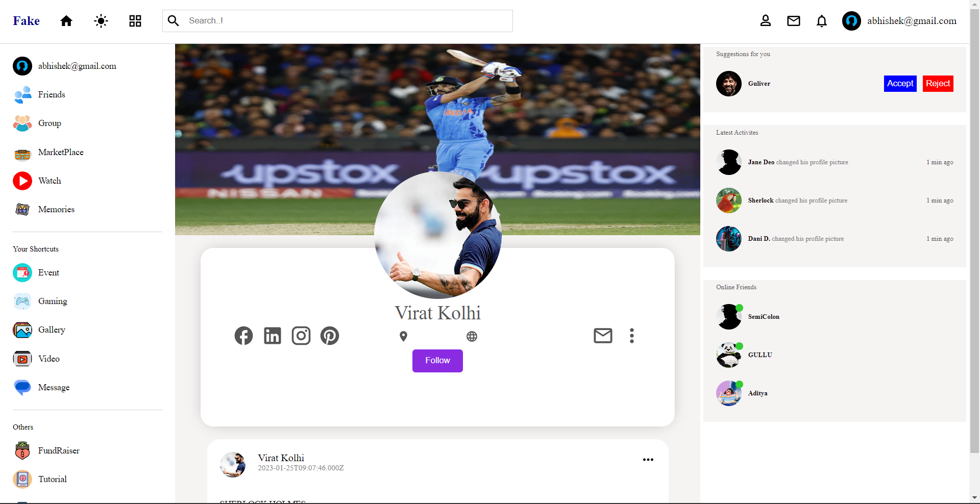Open the LinkedIn profile icon

273,336
